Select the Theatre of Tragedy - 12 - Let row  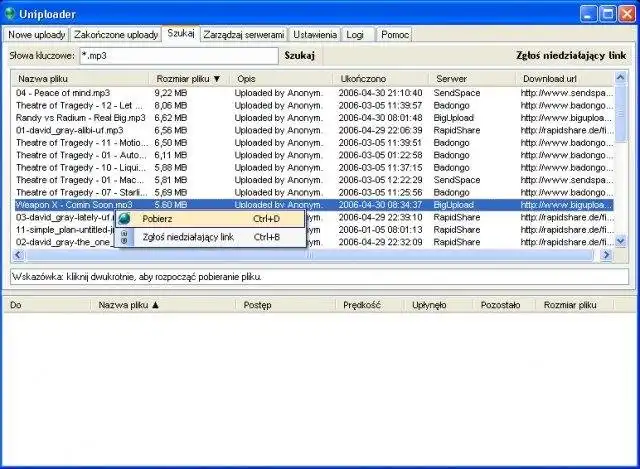click(x=314, y=105)
